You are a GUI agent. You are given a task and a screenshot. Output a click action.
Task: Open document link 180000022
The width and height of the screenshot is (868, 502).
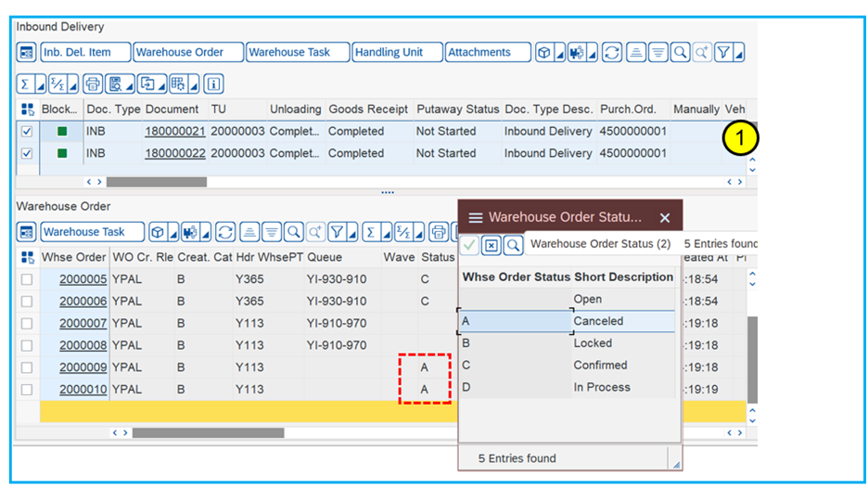[x=174, y=153]
